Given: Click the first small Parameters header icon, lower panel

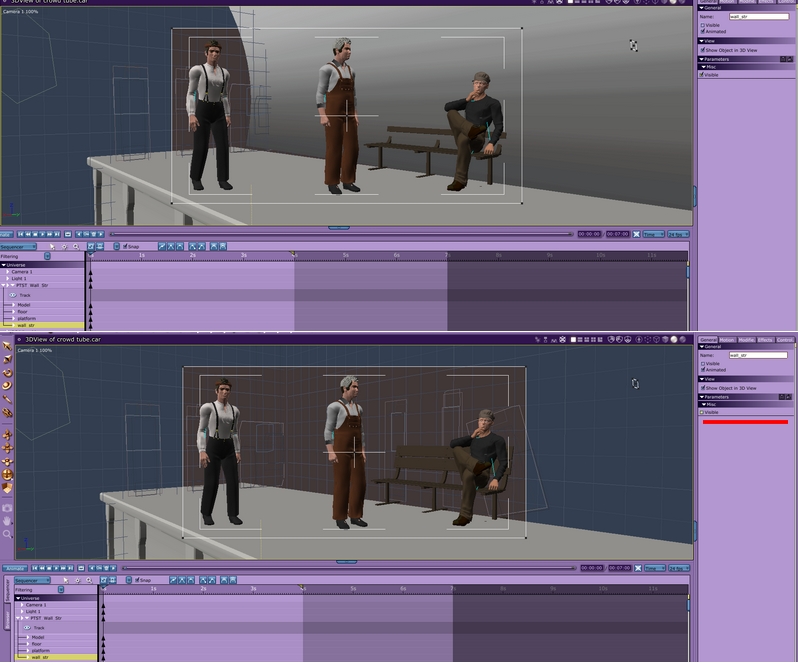Looking at the screenshot, I should (x=782, y=397).
